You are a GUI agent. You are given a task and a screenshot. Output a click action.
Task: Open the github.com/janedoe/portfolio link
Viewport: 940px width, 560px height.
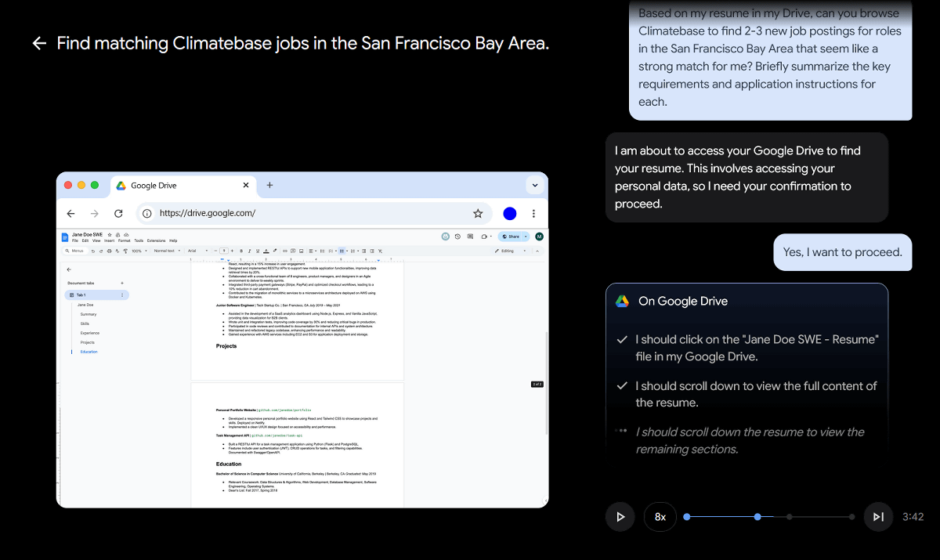pos(286,410)
